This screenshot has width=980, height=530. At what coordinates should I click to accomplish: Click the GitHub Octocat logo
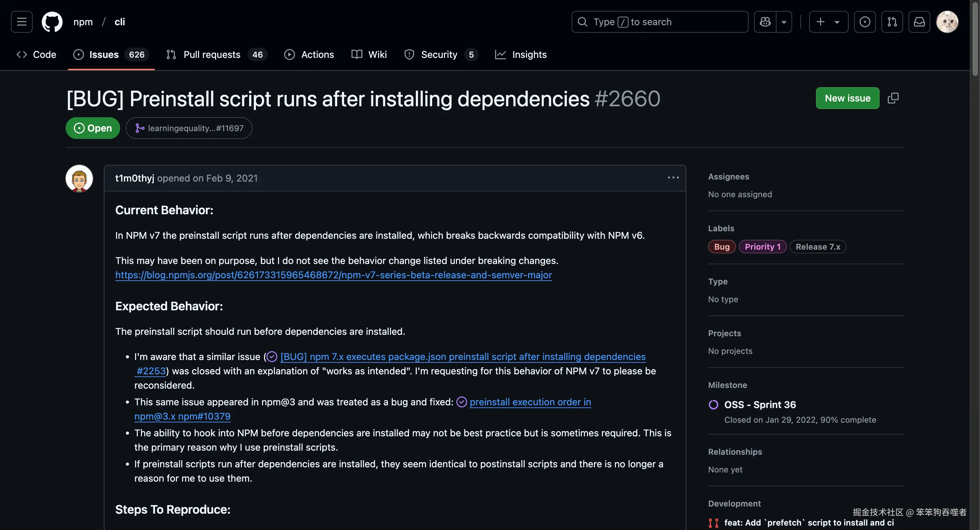point(52,22)
